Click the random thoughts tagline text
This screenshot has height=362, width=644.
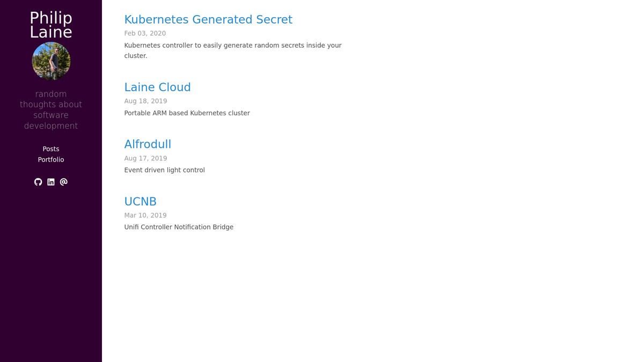click(51, 110)
